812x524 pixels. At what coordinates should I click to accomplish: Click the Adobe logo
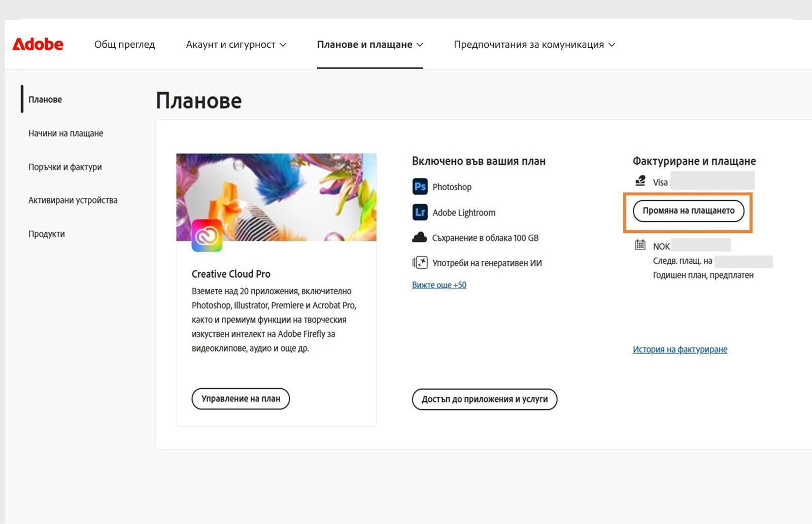click(38, 45)
